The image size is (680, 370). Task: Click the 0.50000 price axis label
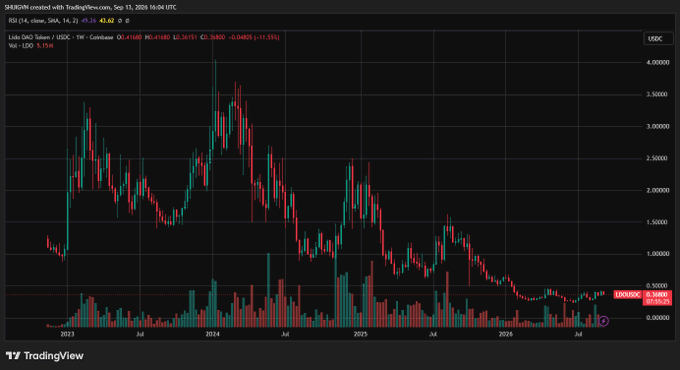click(657, 286)
